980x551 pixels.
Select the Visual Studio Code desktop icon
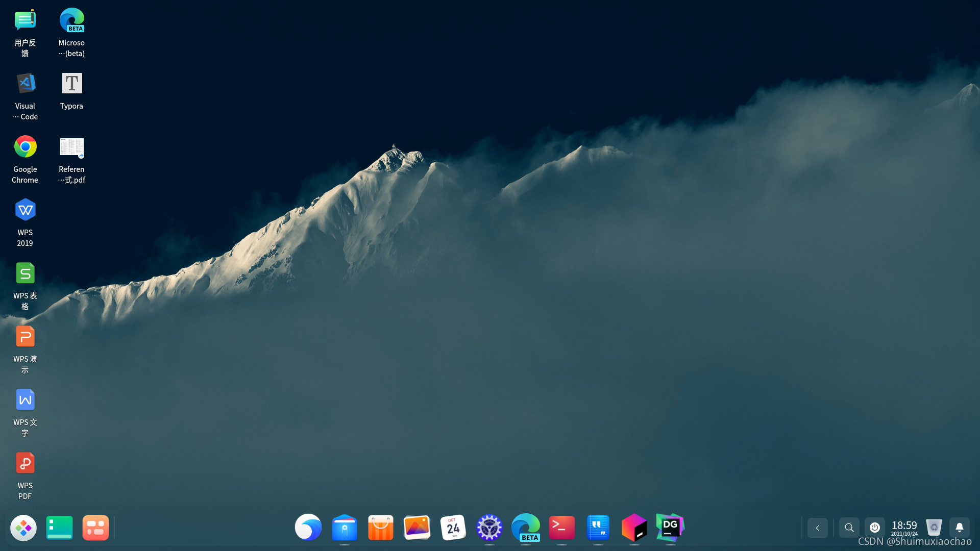tap(25, 96)
